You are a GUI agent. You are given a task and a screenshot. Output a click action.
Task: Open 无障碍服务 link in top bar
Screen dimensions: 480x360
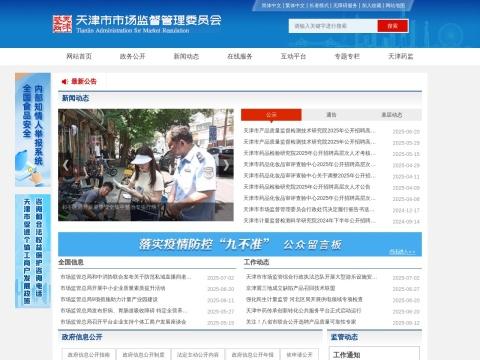click(345, 5)
